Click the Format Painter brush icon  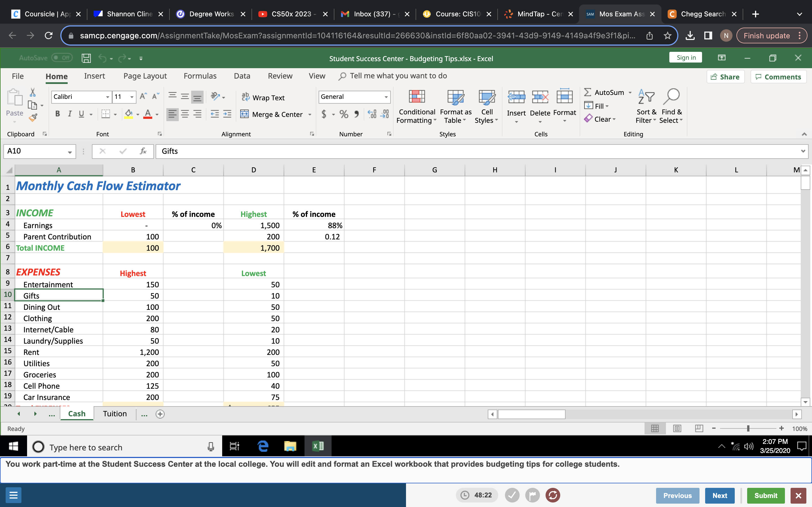[x=33, y=117]
